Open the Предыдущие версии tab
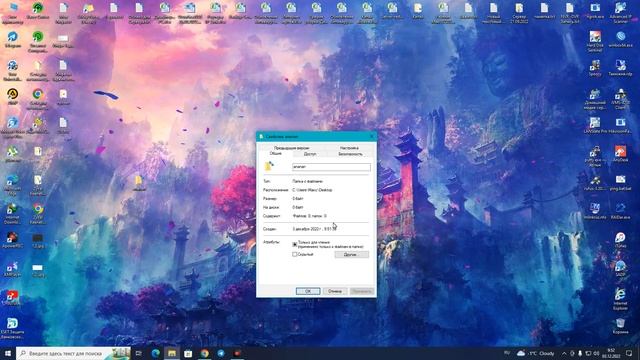Image resolution: width=640 pixels, height=360 pixels. pyautogui.click(x=291, y=148)
